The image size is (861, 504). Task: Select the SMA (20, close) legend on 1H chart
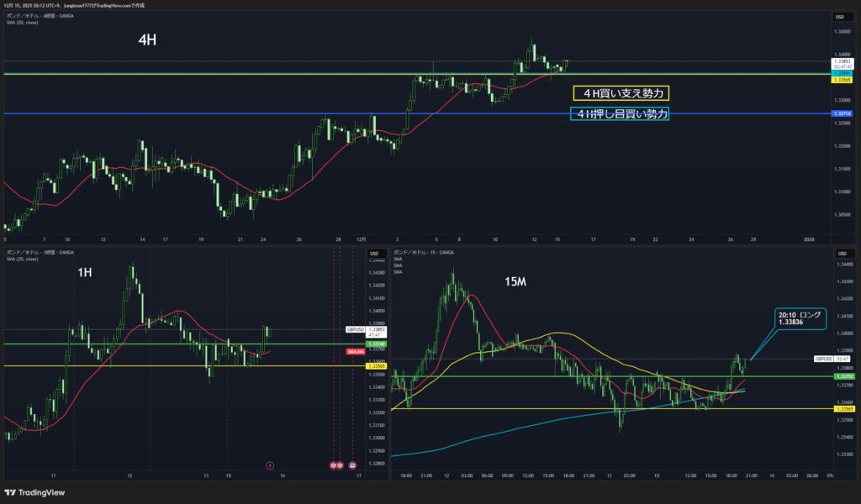tap(21, 258)
